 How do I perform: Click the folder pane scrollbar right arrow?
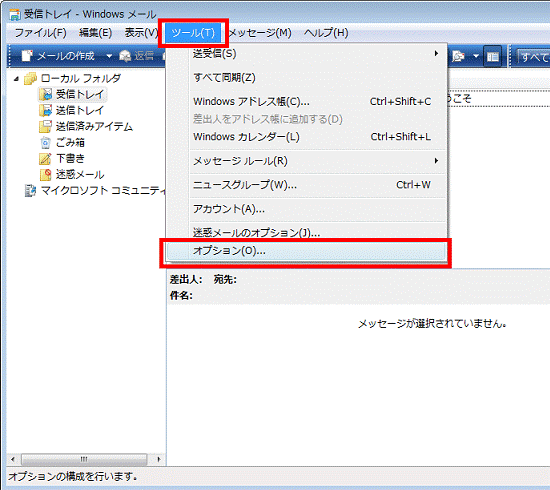(x=159, y=459)
